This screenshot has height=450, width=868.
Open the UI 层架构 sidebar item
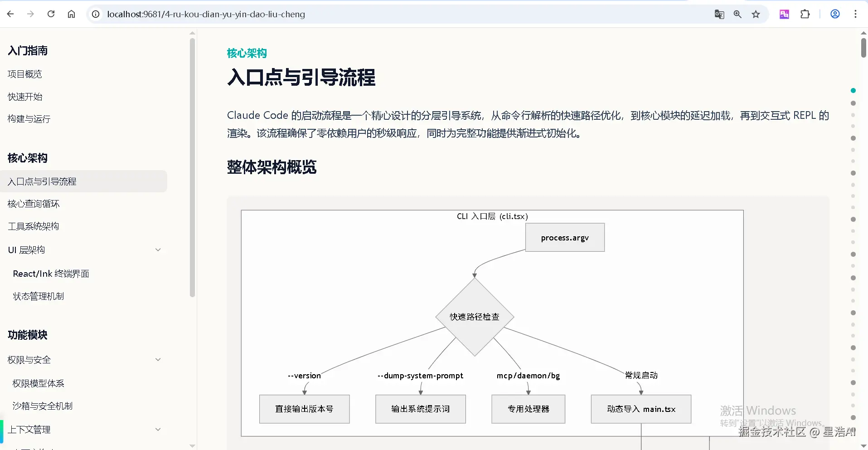26,250
